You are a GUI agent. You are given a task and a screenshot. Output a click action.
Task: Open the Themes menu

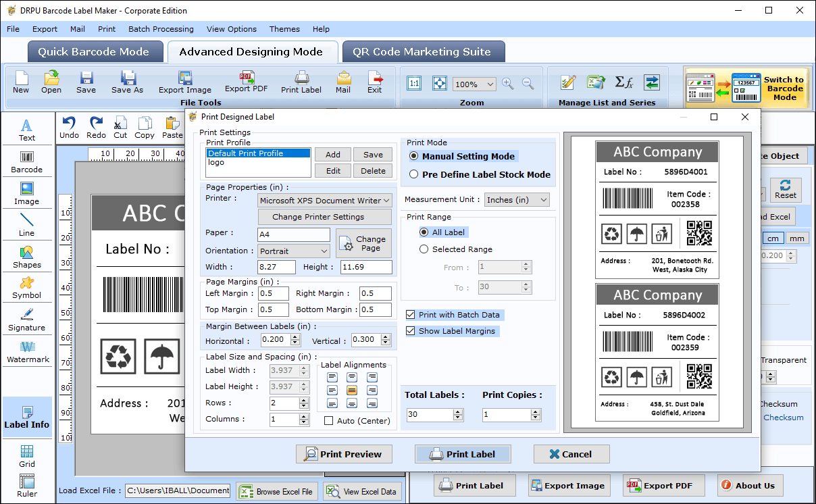click(284, 29)
